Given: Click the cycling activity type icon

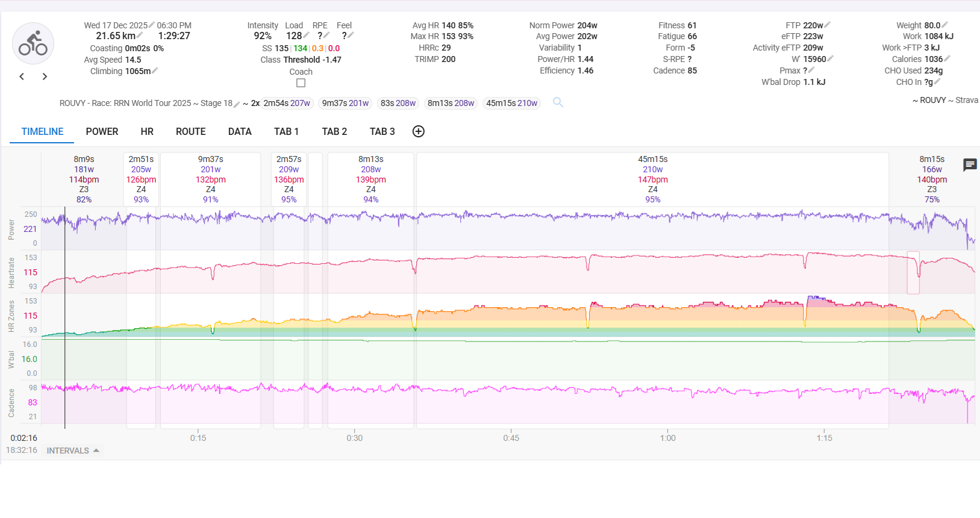Looking at the screenshot, I should point(33,44).
